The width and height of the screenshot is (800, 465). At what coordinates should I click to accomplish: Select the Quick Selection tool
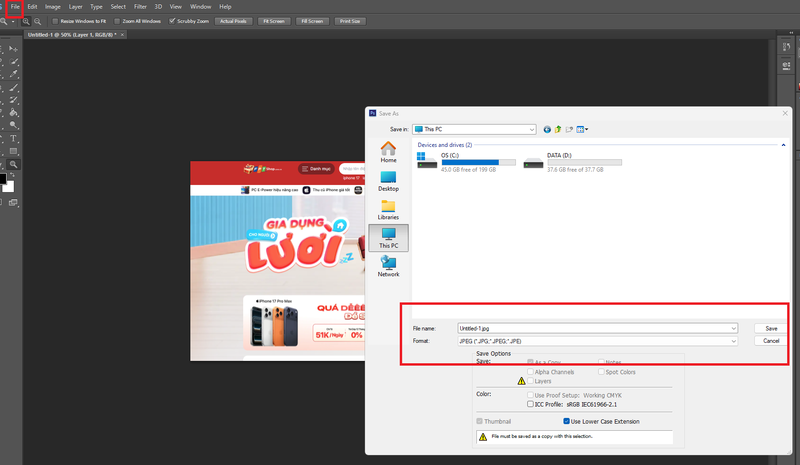tap(14, 61)
